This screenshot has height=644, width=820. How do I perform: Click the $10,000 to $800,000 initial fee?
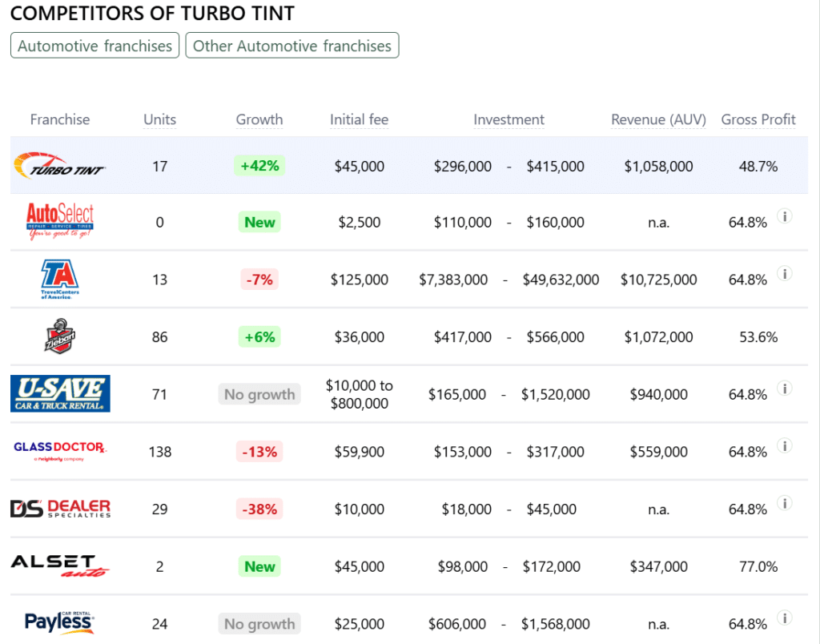360,394
